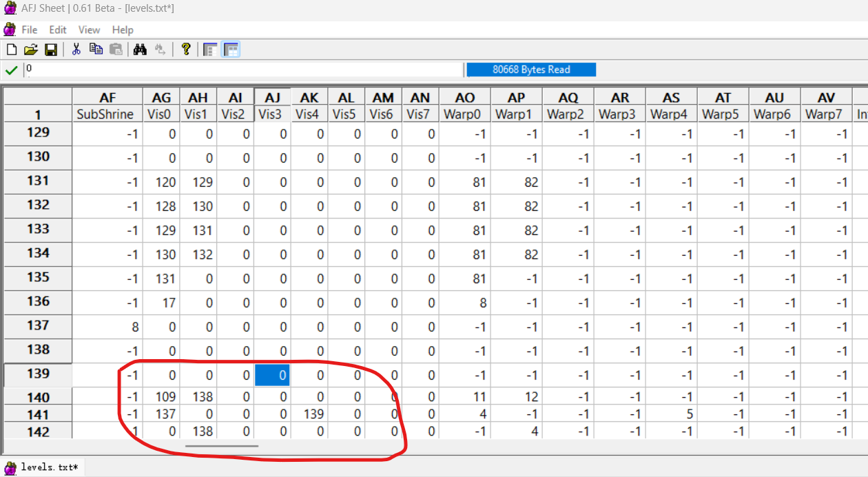
Task: Open a file using the folder icon
Action: click(30, 50)
